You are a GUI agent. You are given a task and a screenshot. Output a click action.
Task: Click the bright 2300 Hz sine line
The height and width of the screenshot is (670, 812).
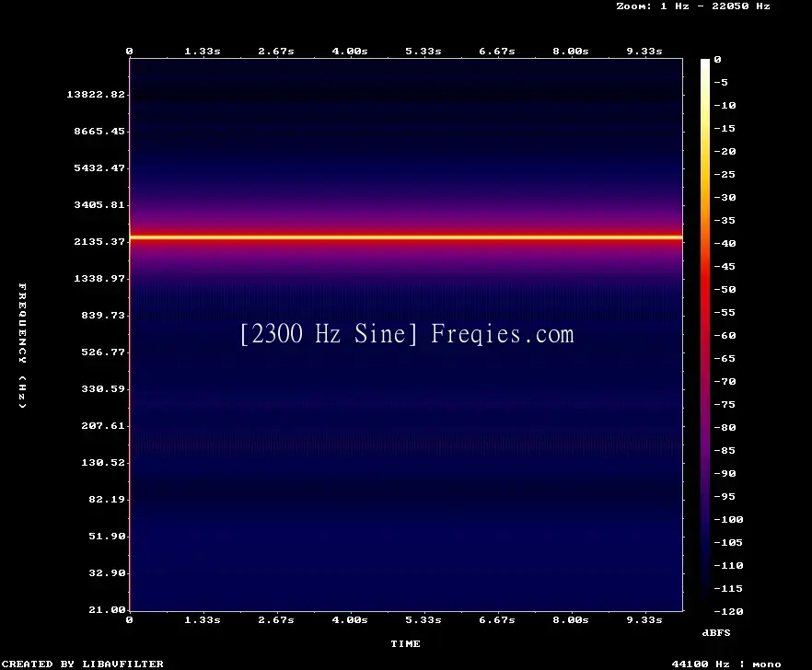[x=406, y=237]
